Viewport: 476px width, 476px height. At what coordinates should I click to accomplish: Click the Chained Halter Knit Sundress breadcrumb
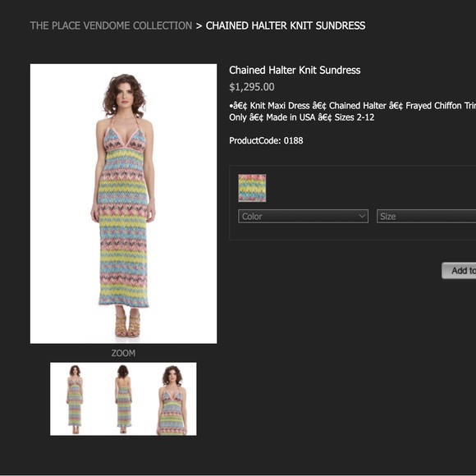[x=286, y=25]
